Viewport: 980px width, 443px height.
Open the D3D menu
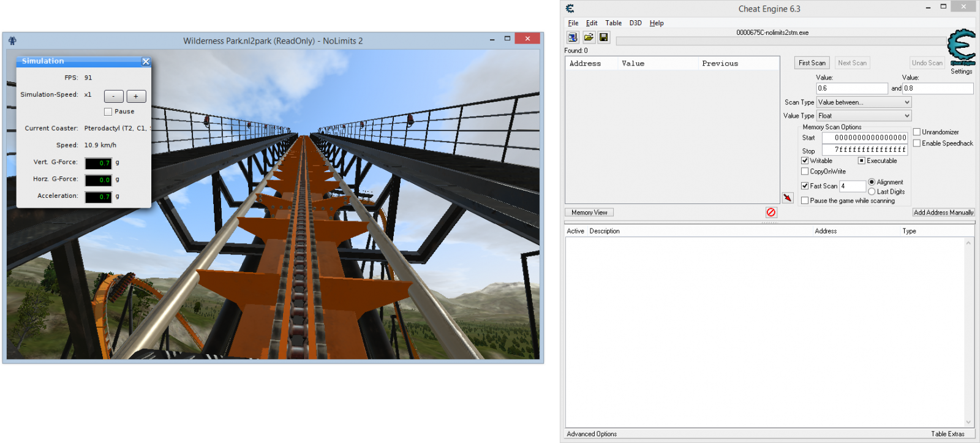tap(635, 23)
